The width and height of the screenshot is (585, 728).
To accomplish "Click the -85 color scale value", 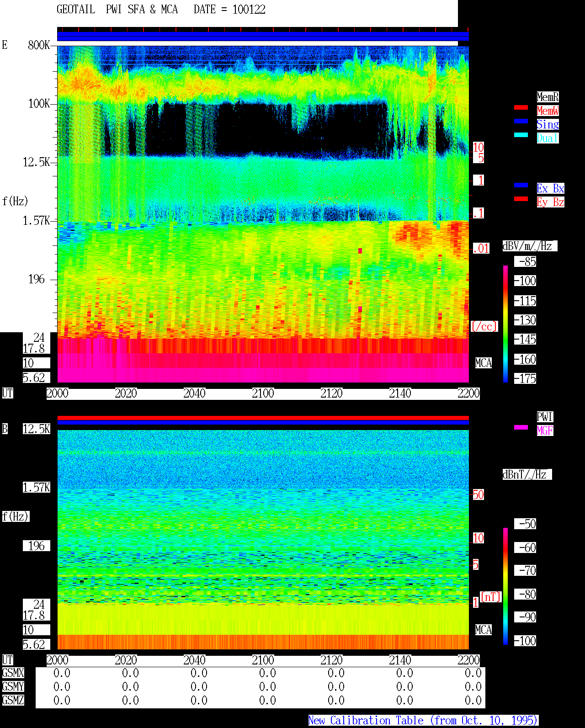I will (x=525, y=262).
